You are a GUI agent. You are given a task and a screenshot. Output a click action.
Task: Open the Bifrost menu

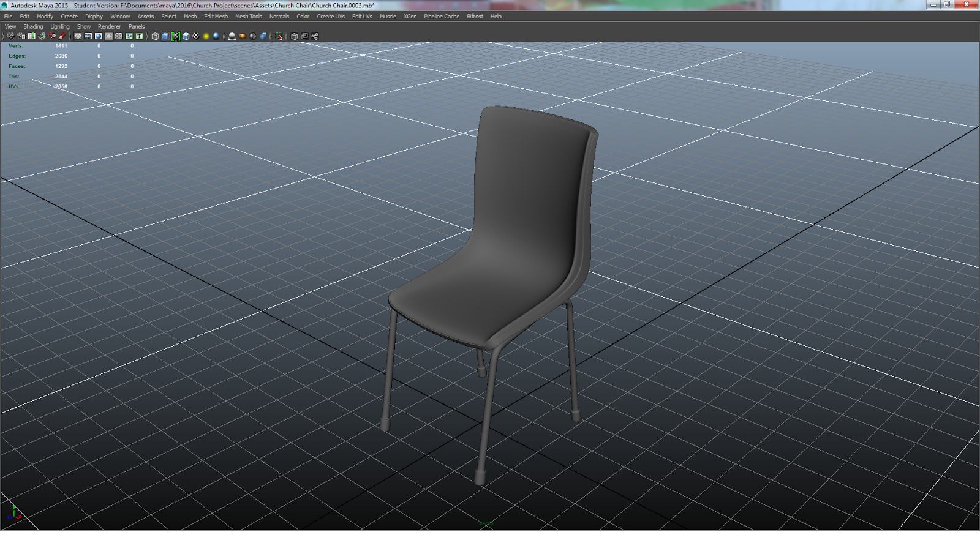[x=475, y=17]
